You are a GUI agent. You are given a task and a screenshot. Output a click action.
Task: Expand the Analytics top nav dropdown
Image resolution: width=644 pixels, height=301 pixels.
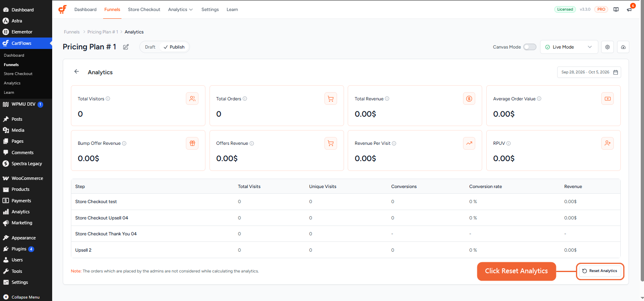point(180,9)
